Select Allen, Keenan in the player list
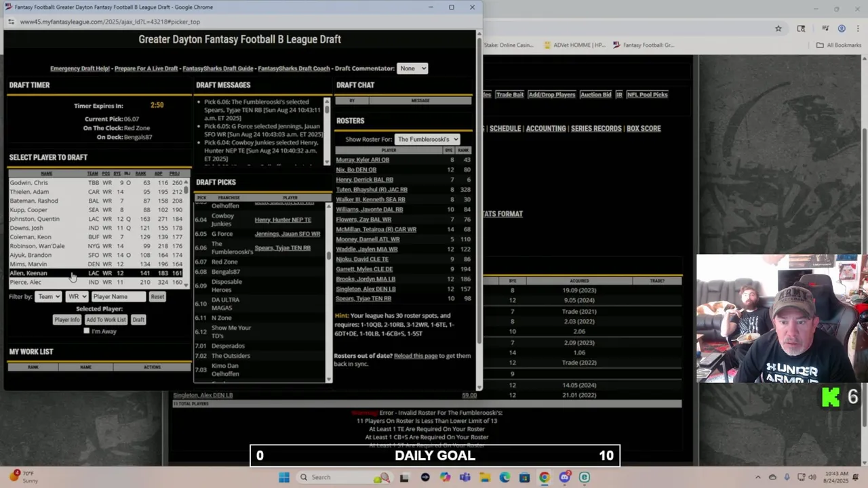868x488 pixels. pyautogui.click(x=96, y=273)
